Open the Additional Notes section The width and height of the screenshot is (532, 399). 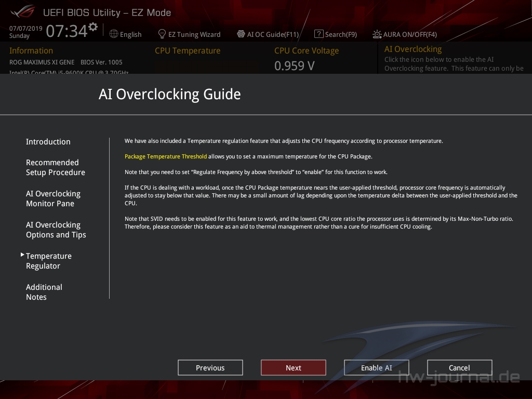point(44,292)
